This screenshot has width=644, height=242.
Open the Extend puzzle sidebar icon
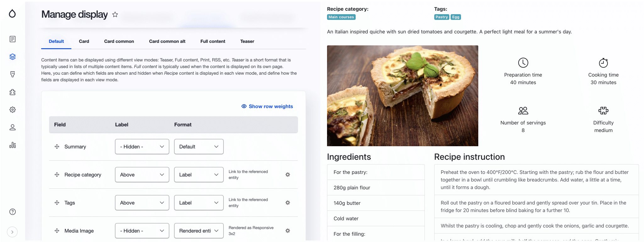tap(13, 92)
